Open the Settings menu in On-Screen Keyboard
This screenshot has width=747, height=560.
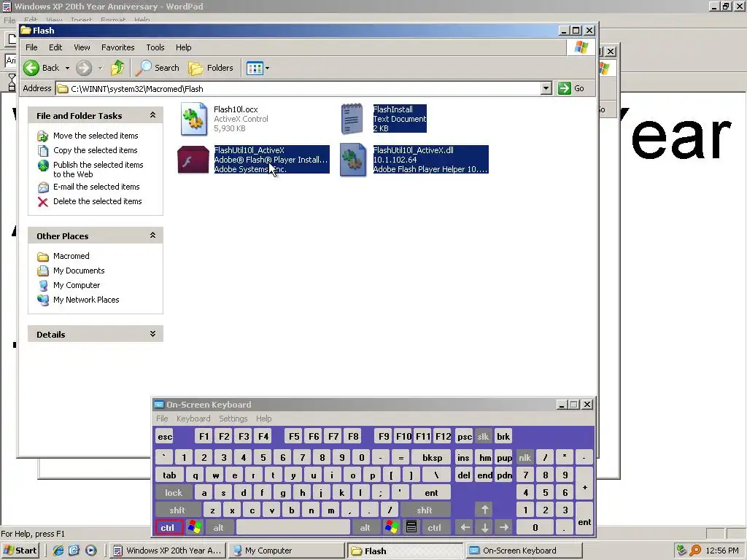[233, 419]
